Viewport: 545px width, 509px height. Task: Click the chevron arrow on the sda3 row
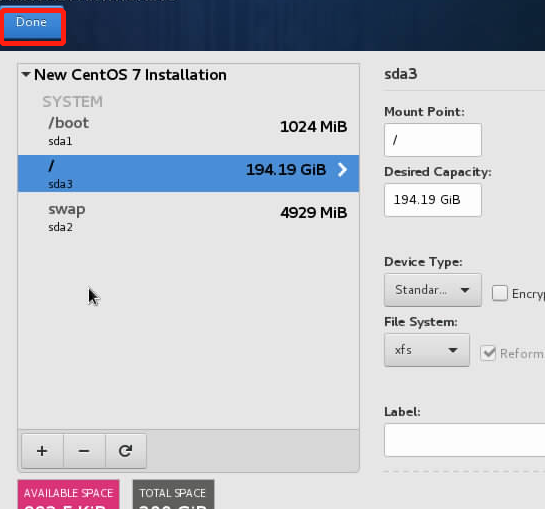point(342,170)
